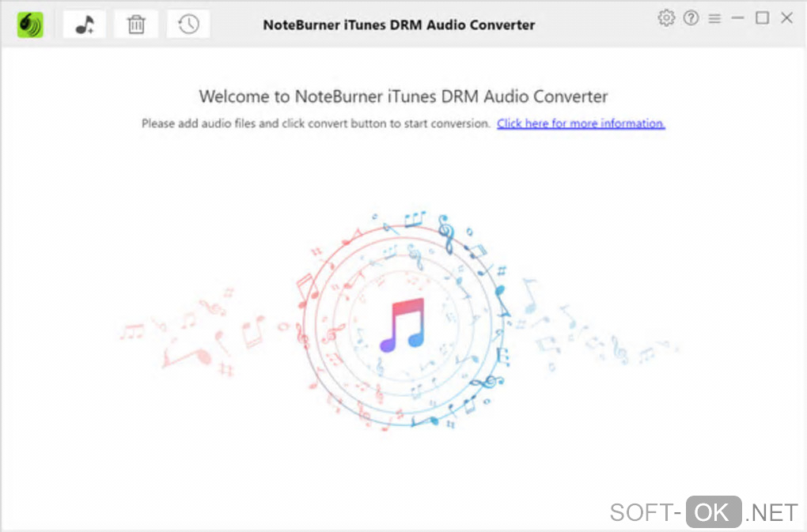Image resolution: width=807 pixels, height=532 pixels.
Task: Click blue treble clef atop the circle
Action: 445,234
